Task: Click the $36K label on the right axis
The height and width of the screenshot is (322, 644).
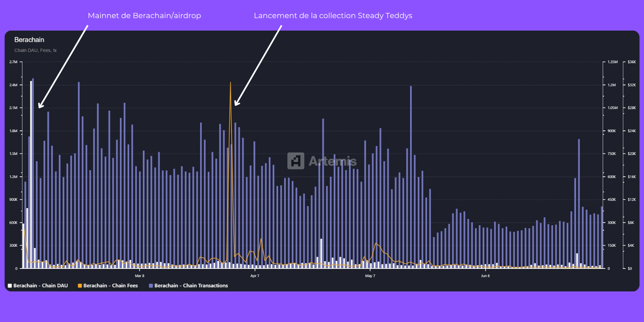Action: (x=632, y=62)
